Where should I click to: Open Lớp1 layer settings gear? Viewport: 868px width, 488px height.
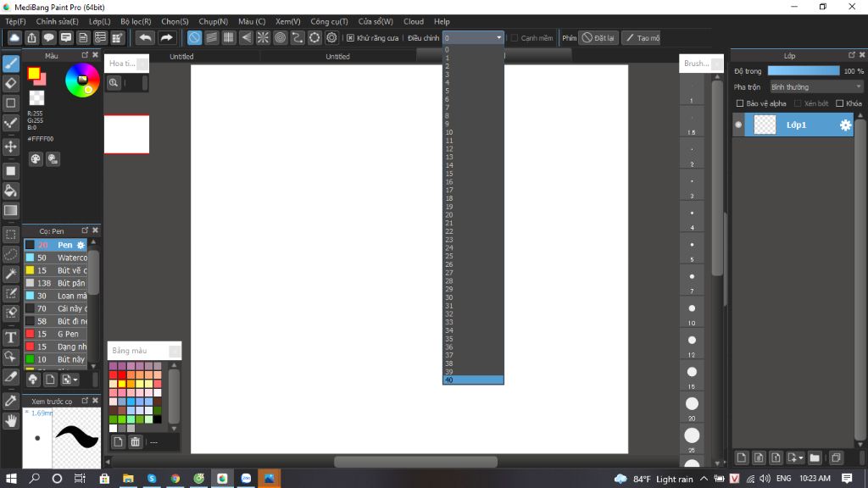click(845, 125)
